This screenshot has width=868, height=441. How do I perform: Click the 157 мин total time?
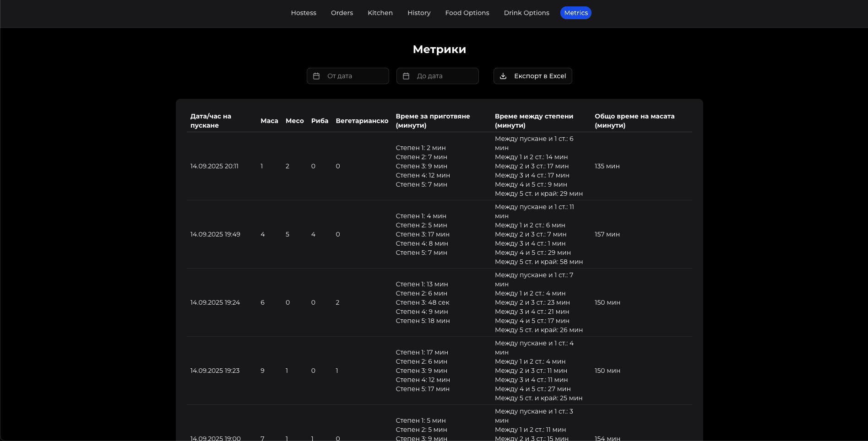pyautogui.click(x=607, y=234)
